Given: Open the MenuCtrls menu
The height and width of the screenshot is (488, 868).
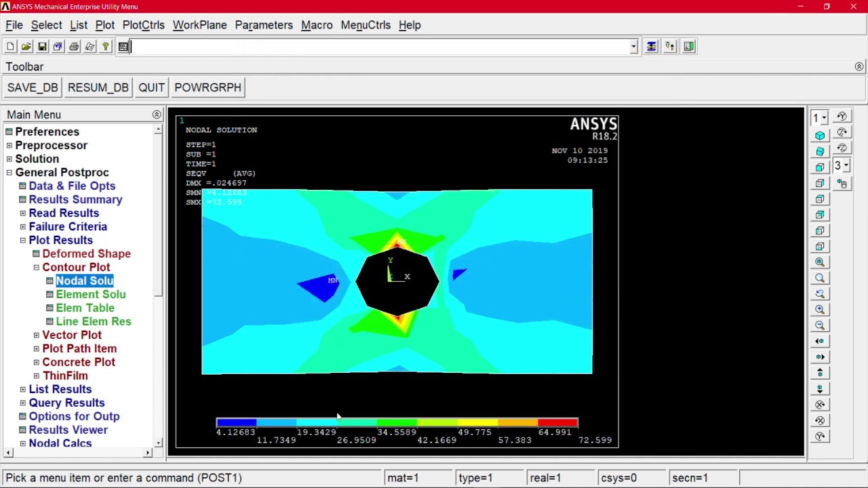Looking at the screenshot, I should (366, 25).
